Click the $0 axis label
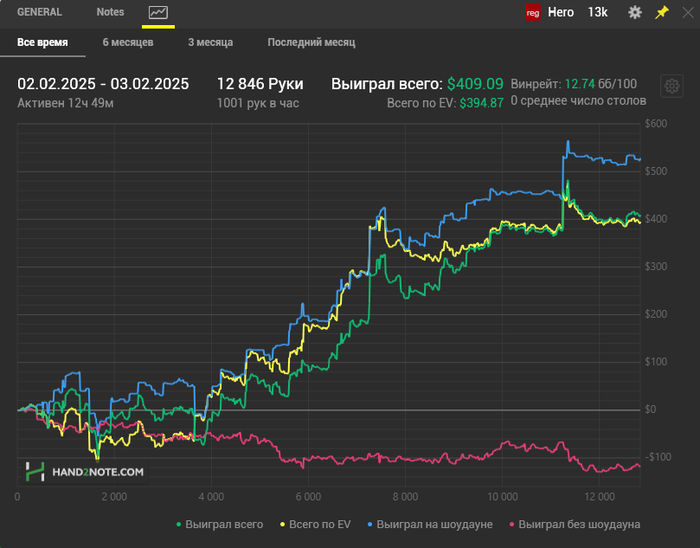This screenshot has width=700, height=548. 650,409
